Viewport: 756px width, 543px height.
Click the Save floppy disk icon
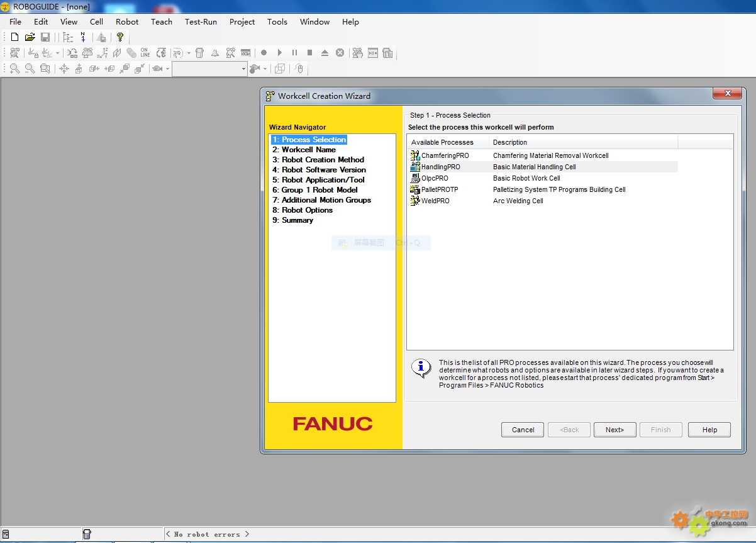pos(45,38)
